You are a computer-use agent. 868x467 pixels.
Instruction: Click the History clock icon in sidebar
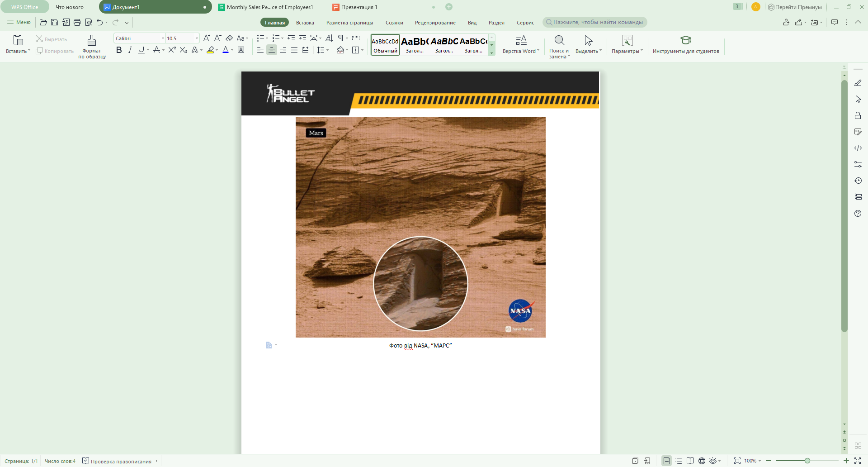tap(858, 181)
